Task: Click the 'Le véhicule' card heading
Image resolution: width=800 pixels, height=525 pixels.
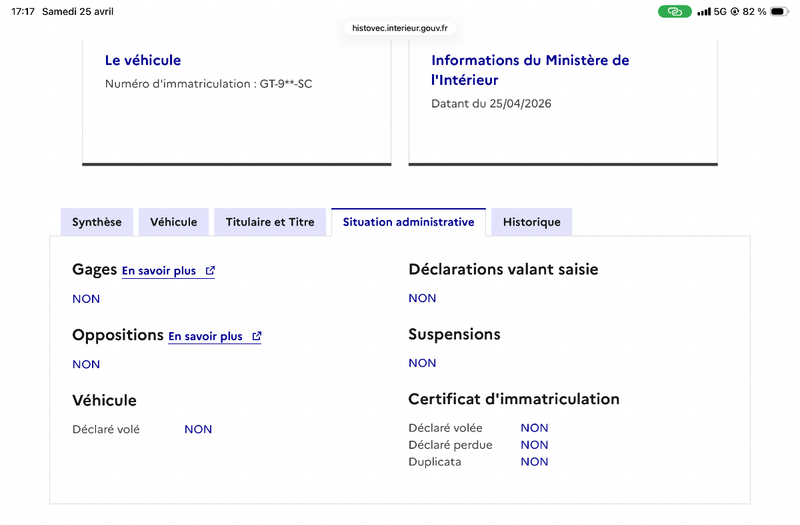Action: point(143,61)
